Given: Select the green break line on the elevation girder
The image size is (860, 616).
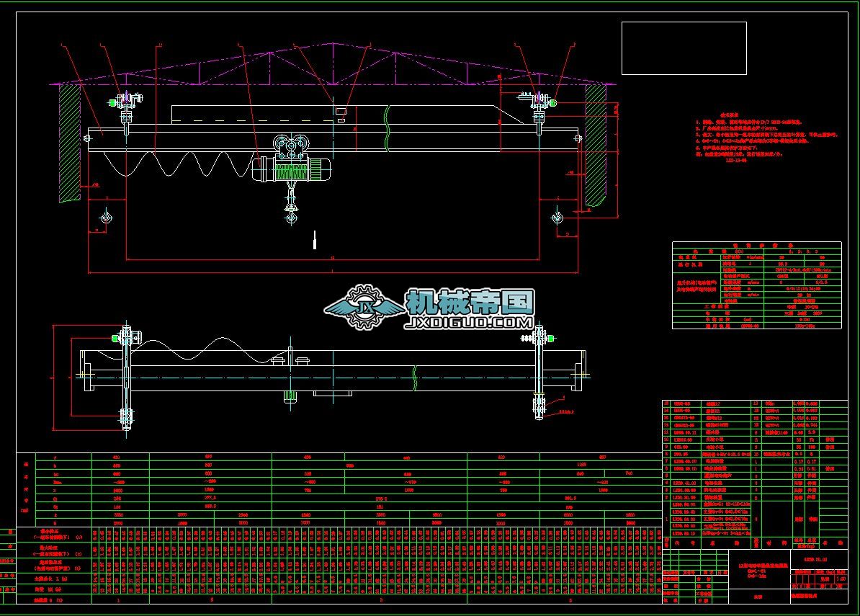Looking at the screenshot, I should tap(388, 128).
